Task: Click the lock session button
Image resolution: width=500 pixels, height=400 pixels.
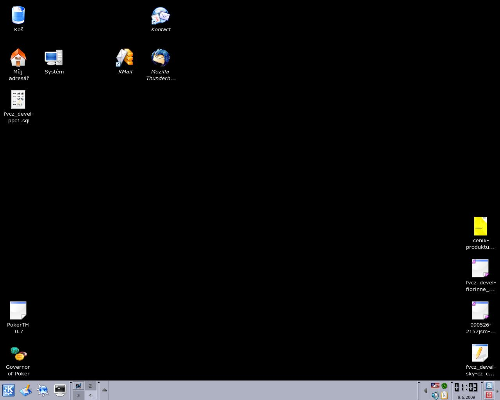Action: point(489,386)
